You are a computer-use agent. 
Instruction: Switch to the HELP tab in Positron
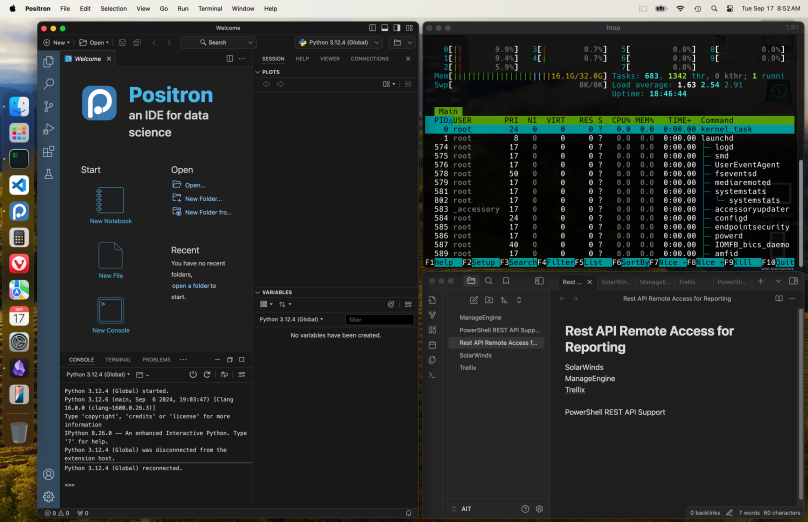[x=302, y=59]
